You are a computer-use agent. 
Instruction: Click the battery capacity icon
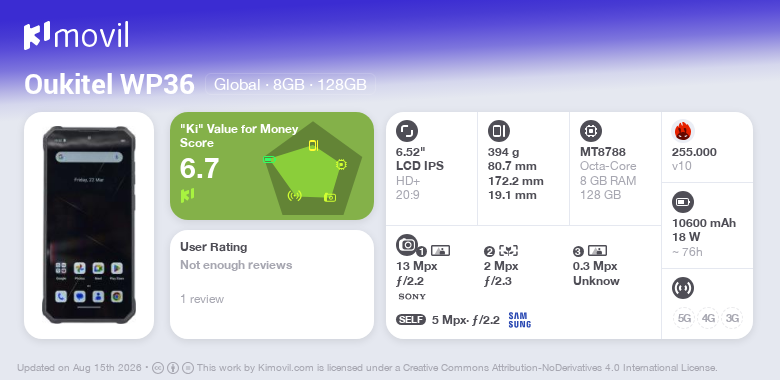pyautogui.click(x=683, y=202)
